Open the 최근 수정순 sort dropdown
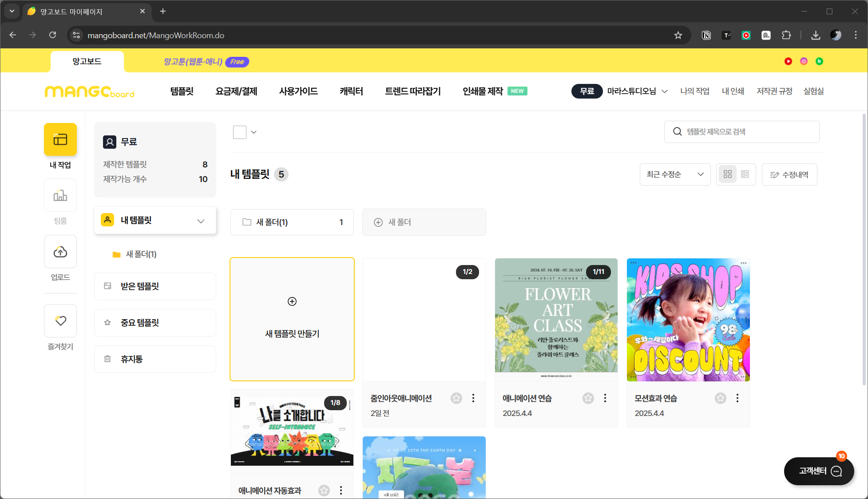This screenshot has width=868, height=499. coord(675,174)
